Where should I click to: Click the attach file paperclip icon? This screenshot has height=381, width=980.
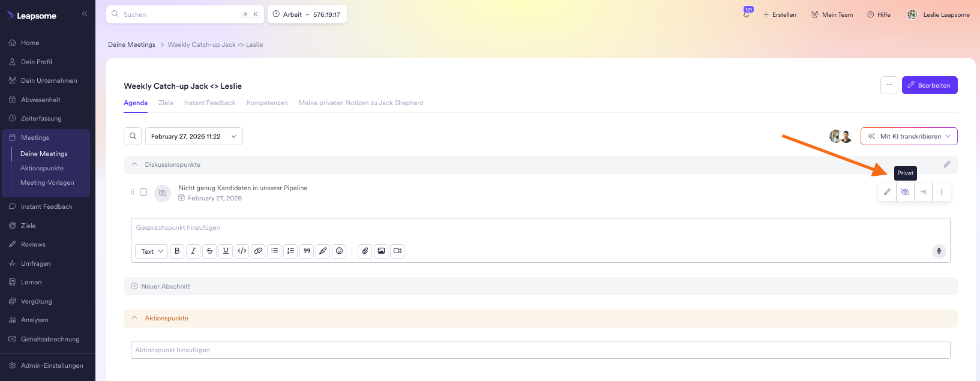pyautogui.click(x=365, y=251)
